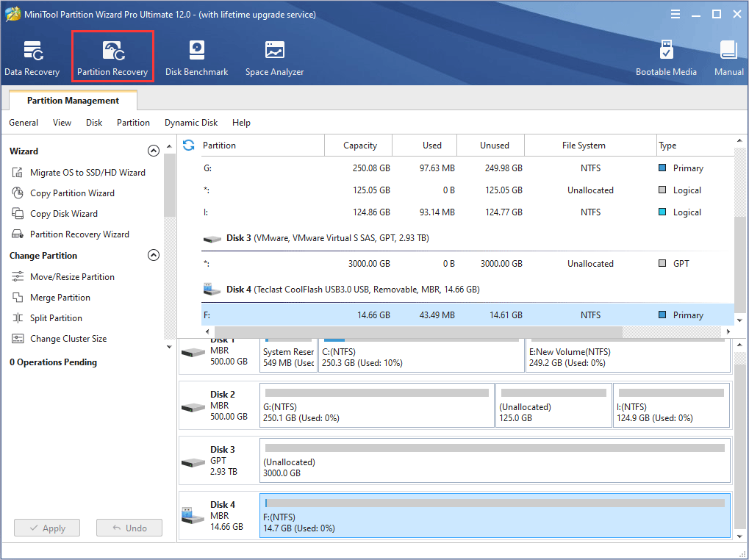Sort by the File System column header
The height and width of the screenshot is (560, 749).
pyautogui.click(x=590, y=145)
